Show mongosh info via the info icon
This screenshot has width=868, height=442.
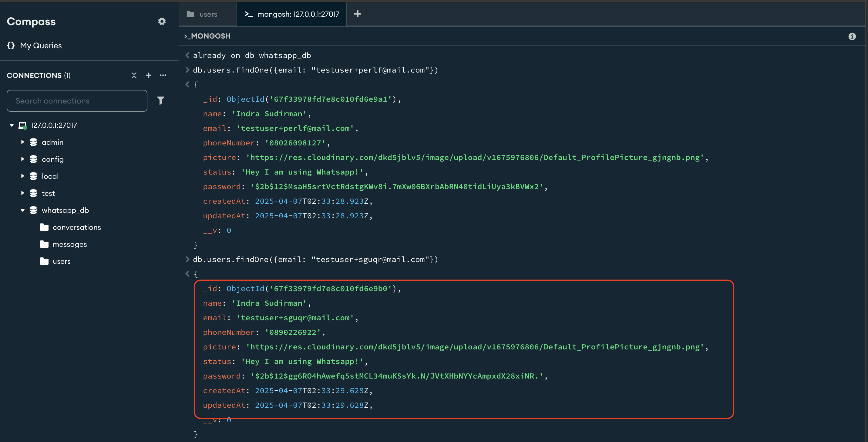pos(853,36)
